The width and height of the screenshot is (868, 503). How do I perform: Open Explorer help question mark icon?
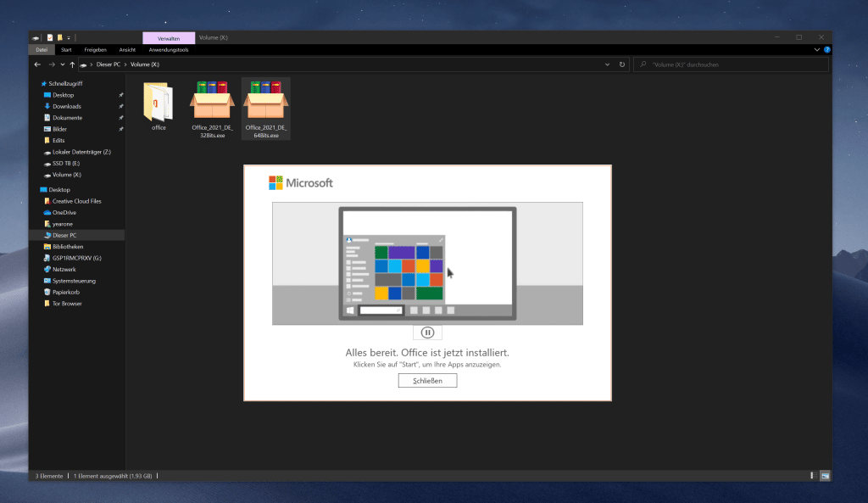click(827, 50)
